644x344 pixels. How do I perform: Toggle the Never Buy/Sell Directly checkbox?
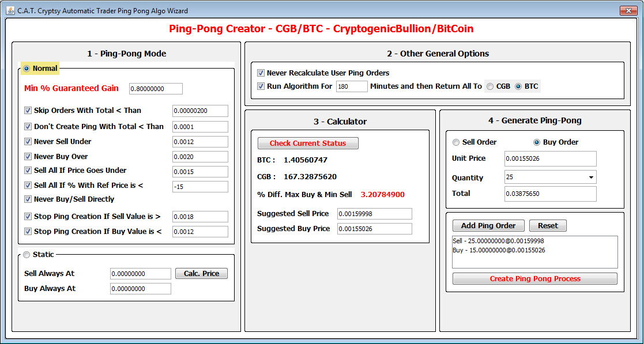[28, 199]
